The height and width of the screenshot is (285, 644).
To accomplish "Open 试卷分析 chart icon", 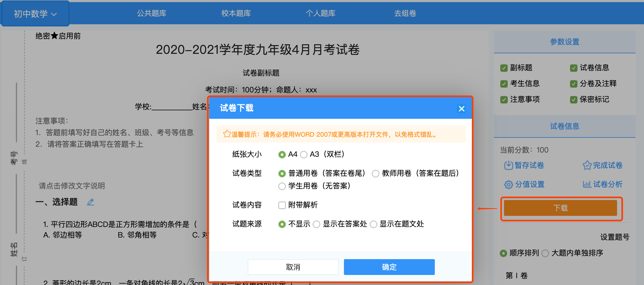I will point(587,184).
